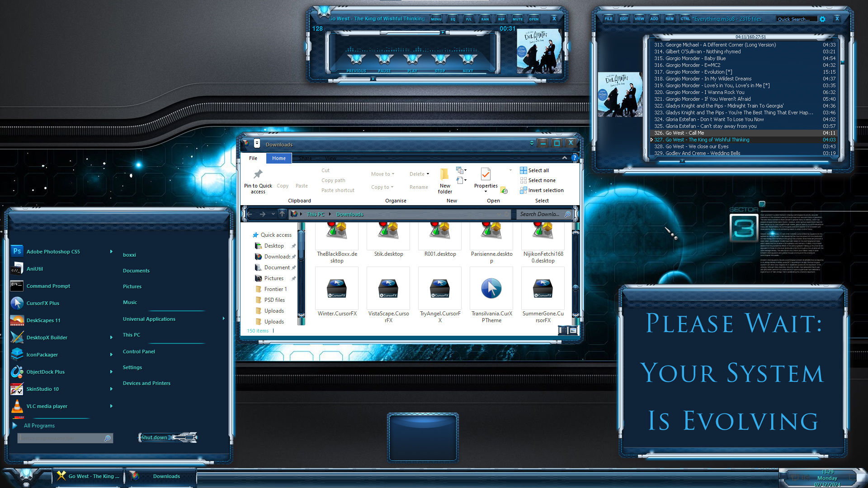This screenshot has height=488, width=868.
Task: Click Shut down button in start menu
Action: pyautogui.click(x=154, y=437)
